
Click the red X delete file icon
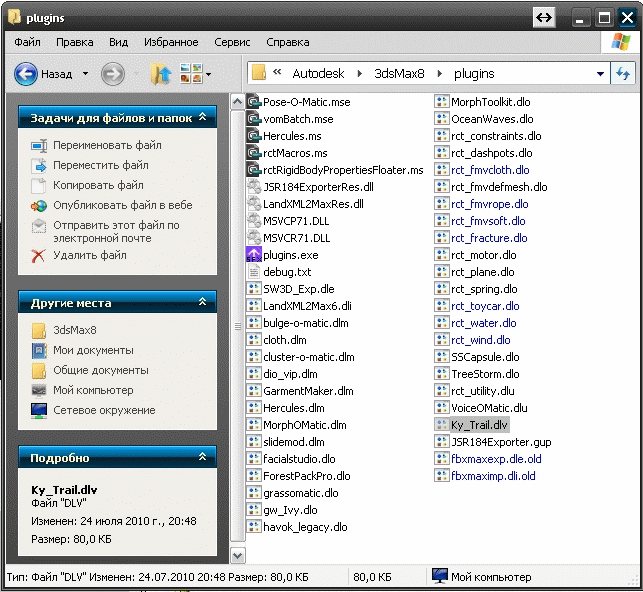[39, 255]
